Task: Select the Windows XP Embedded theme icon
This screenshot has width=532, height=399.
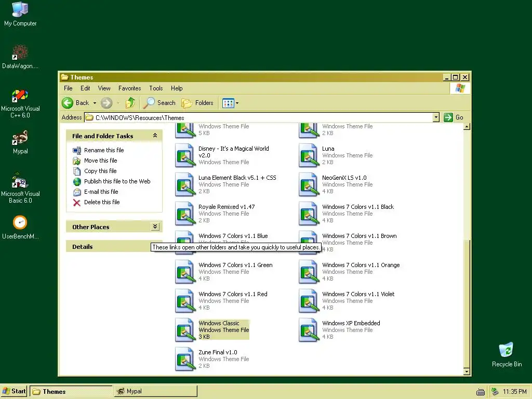Action: [309, 330]
